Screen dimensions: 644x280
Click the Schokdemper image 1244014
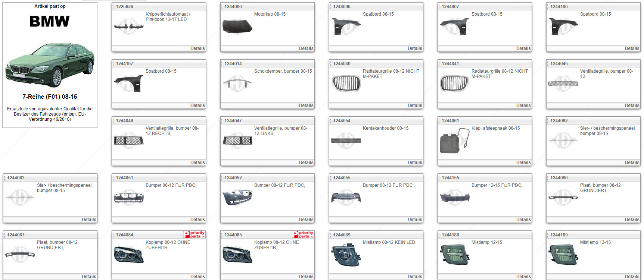(x=237, y=83)
